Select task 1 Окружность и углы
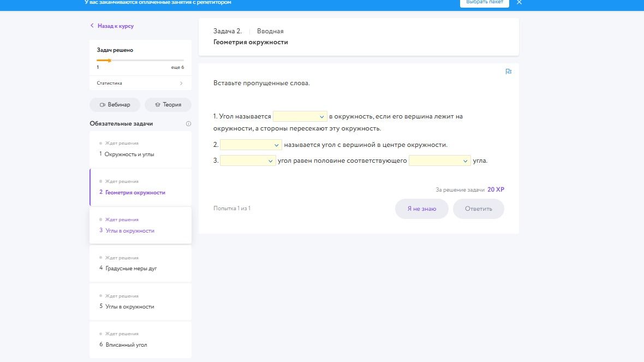This screenshot has height=362, width=644. [140, 150]
